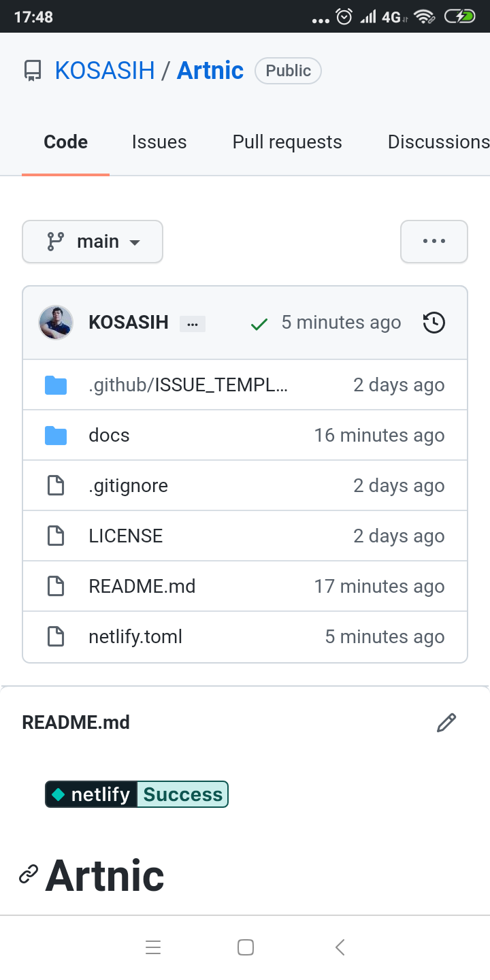The height and width of the screenshot is (980, 490).
Task: Open the three-dot more options button
Action: click(x=434, y=242)
